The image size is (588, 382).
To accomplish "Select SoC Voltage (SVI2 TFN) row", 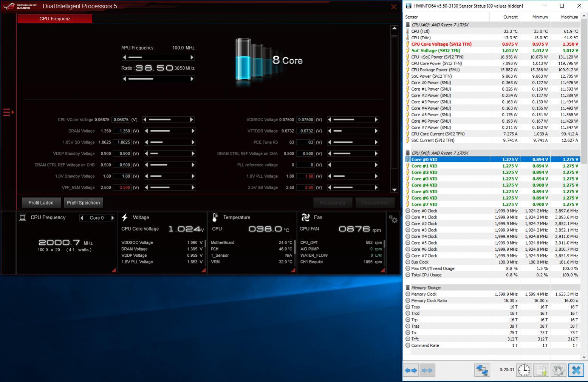I will point(492,51).
